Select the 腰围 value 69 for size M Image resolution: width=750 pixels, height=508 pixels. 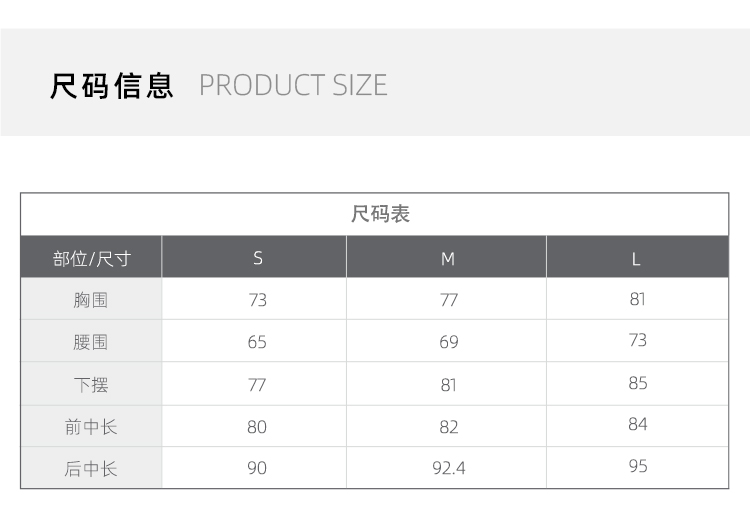point(449,342)
